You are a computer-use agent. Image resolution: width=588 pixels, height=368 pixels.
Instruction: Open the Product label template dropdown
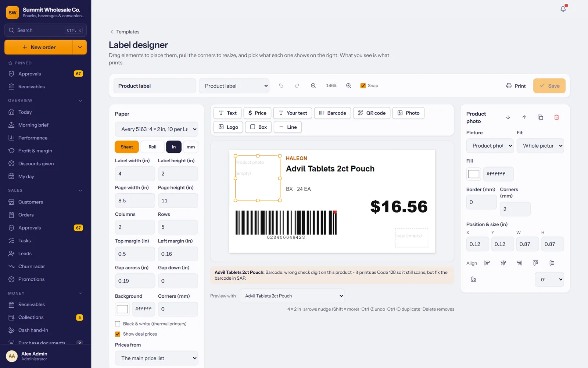[x=234, y=86]
